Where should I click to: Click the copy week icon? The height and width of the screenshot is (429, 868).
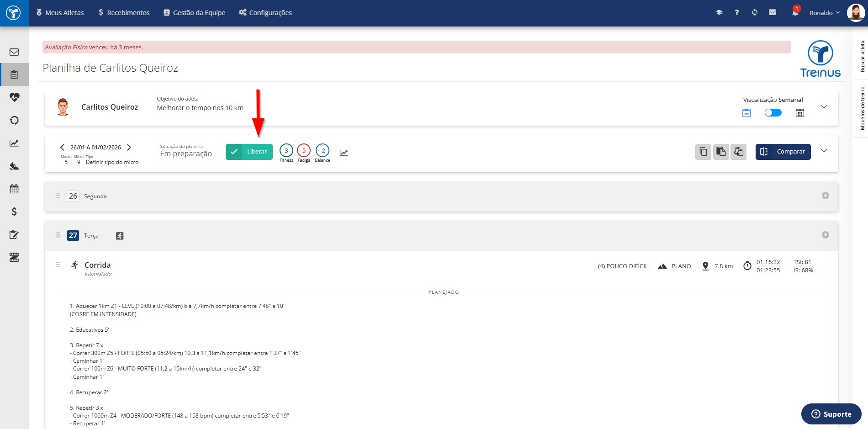703,152
